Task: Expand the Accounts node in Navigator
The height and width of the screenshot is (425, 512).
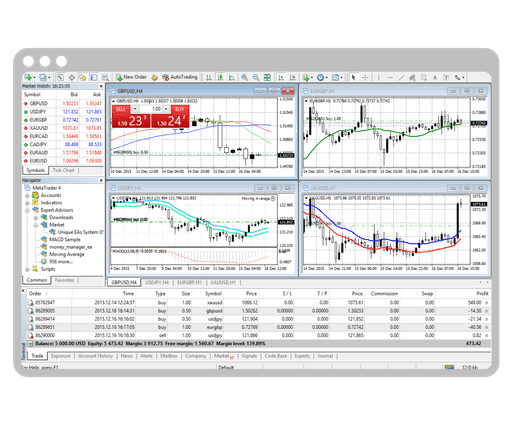Action: pos(27,195)
